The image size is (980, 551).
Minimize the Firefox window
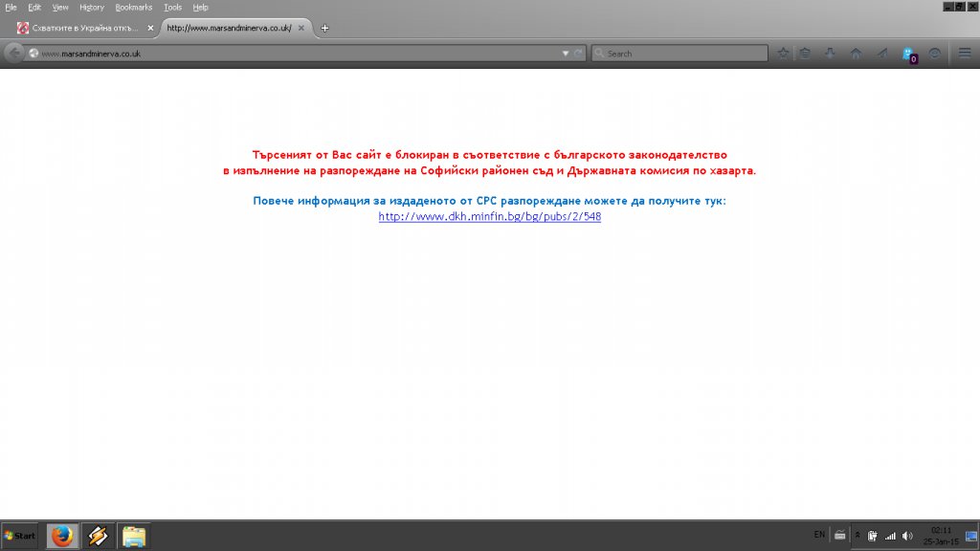coord(947,7)
